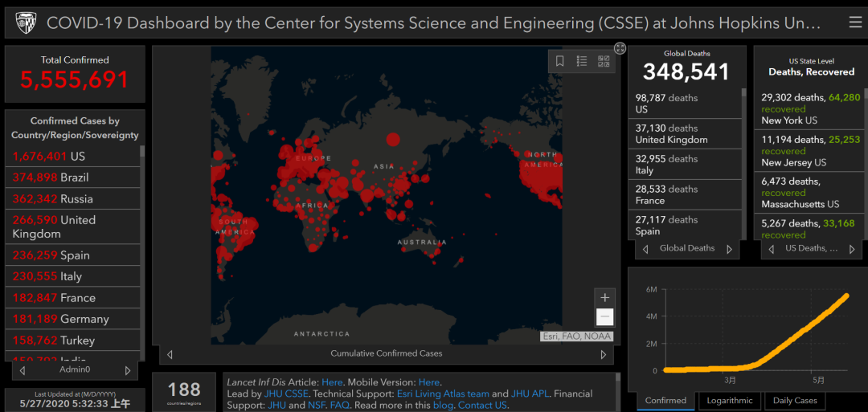The width and height of the screenshot is (868, 412).
Task: Open the hamburger menu in header
Action: 854,22
